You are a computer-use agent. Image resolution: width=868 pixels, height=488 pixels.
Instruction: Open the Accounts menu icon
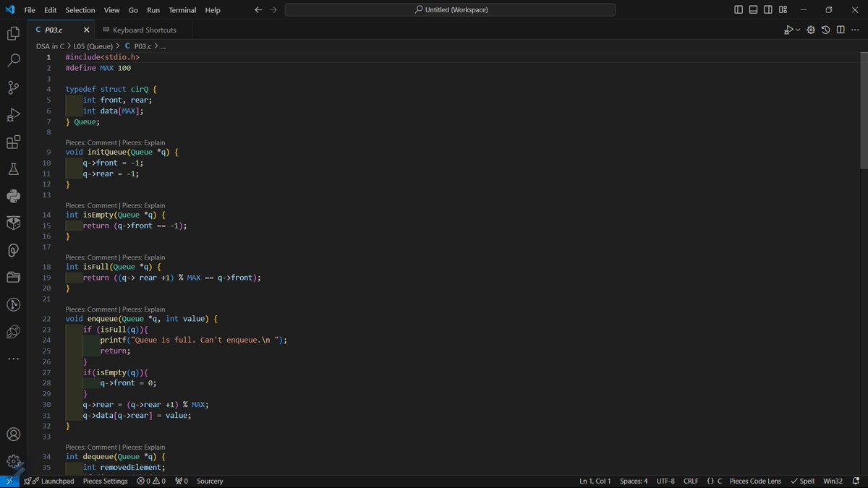(x=13, y=435)
